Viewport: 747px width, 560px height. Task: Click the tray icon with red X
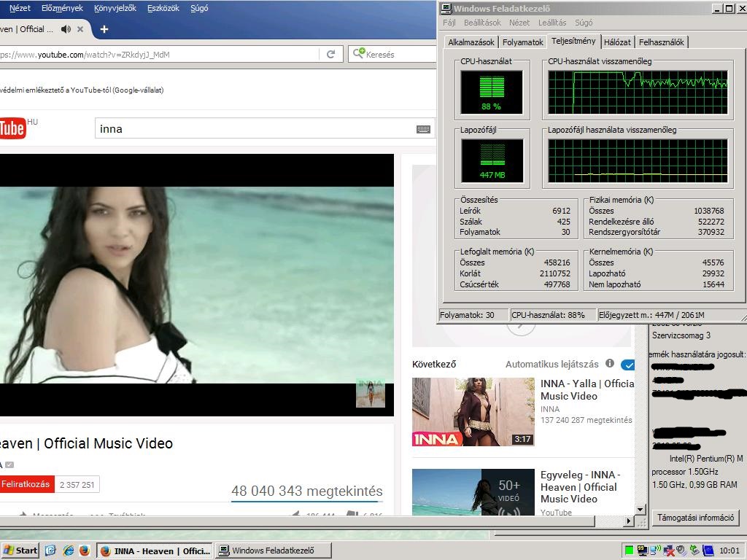669,551
